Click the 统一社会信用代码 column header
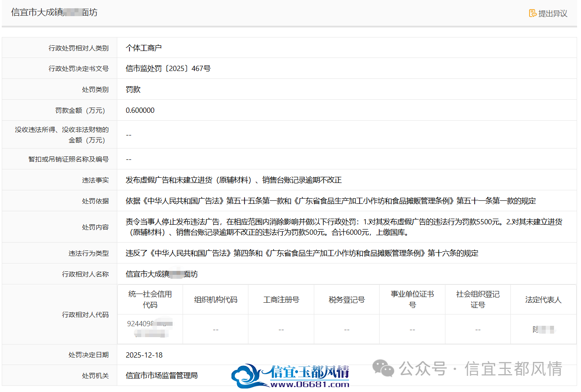This screenshot has width=581, height=392. tap(150, 300)
